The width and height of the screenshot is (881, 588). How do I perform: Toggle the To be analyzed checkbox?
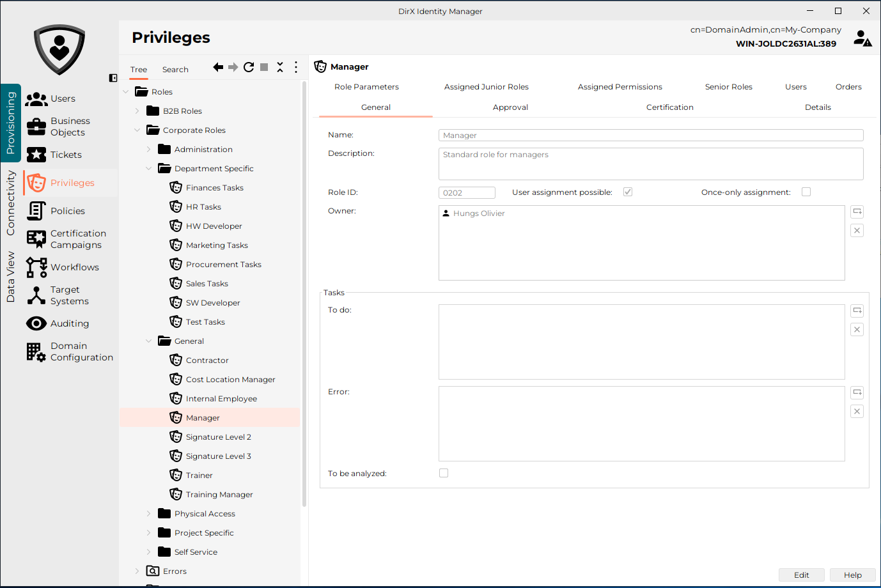tap(444, 473)
